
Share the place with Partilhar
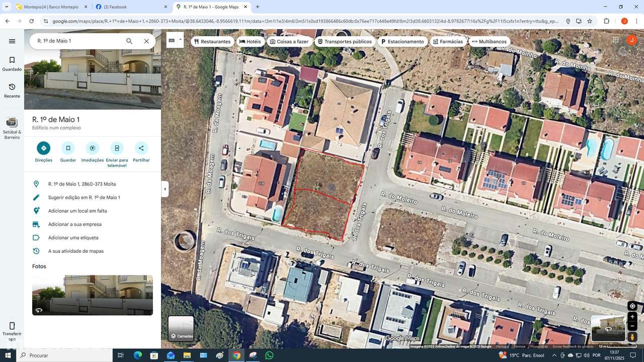(x=141, y=152)
